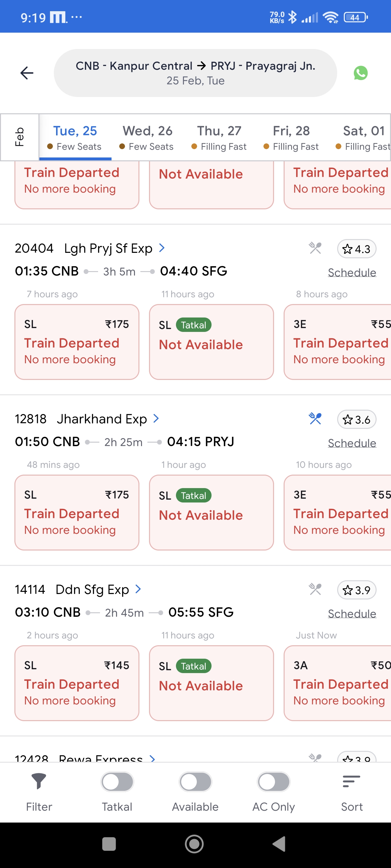The image size is (391, 868).
Task: Tap the 3.9 star rating badge
Action: coord(356,590)
